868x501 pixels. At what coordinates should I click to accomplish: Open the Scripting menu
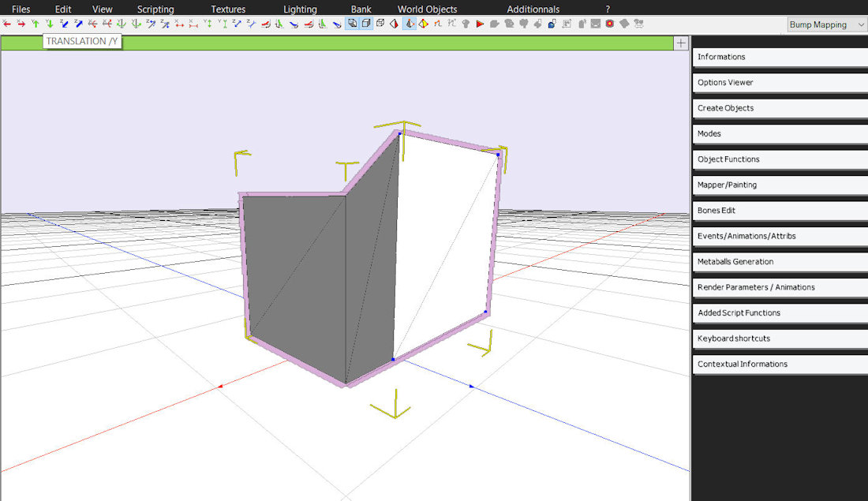click(155, 9)
